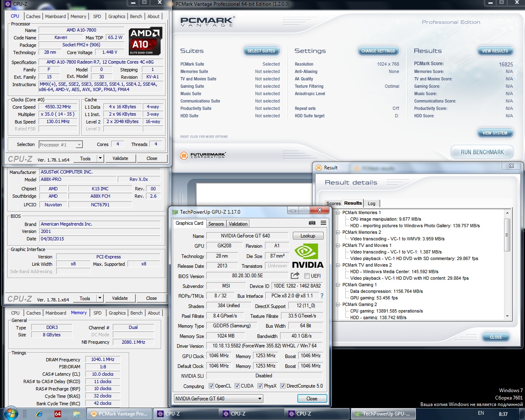This screenshot has height=420, width=525.
Task: Click the Driver Version field in GPU-Z
Action: [x=264, y=346]
